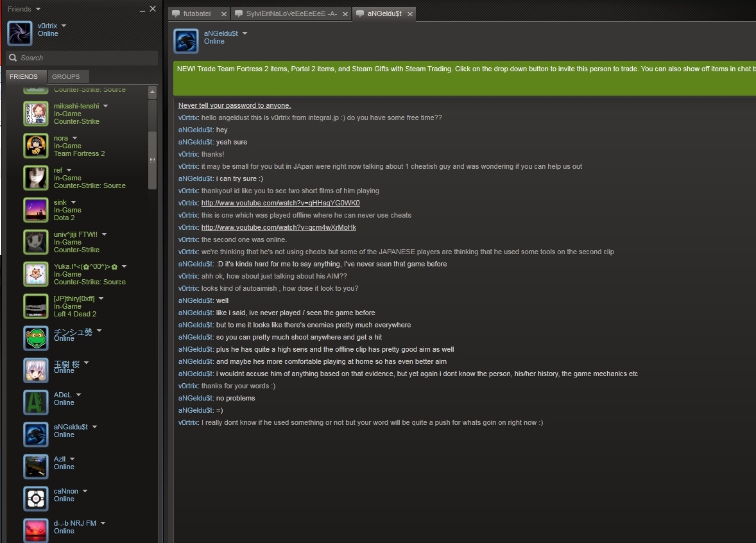Viewport: 756px width, 543px height.
Task: Click d-.-b NRJ FM friend name
Action: (74, 523)
